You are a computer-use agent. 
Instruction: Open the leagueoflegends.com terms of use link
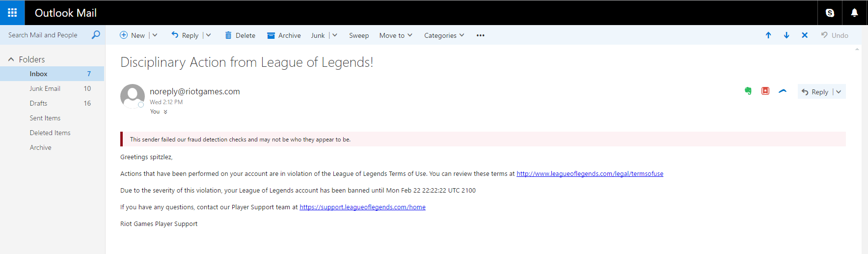590,173
